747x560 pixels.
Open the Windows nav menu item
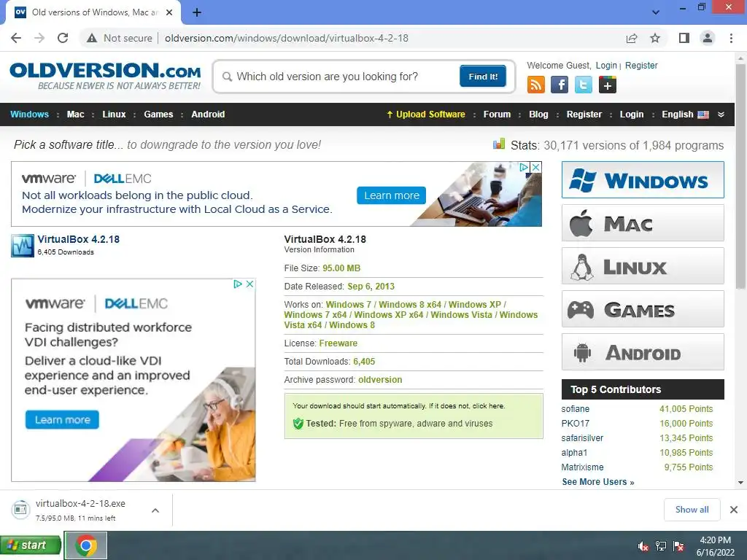coord(29,114)
